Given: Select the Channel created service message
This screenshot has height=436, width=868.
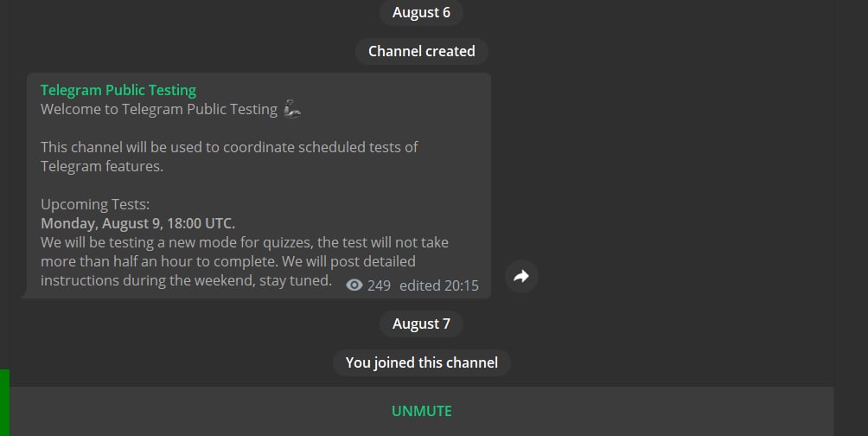Looking at the screenshot, I should click(421, 51).
